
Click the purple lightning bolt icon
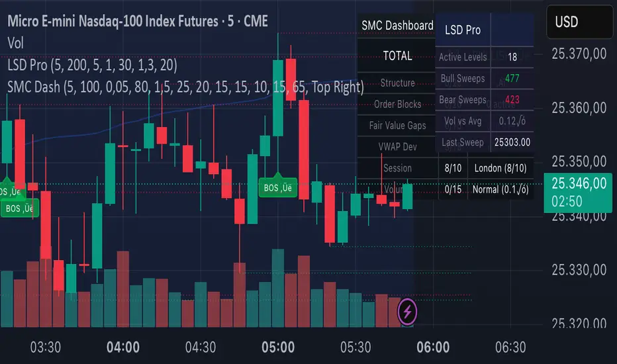click(406, 311)
